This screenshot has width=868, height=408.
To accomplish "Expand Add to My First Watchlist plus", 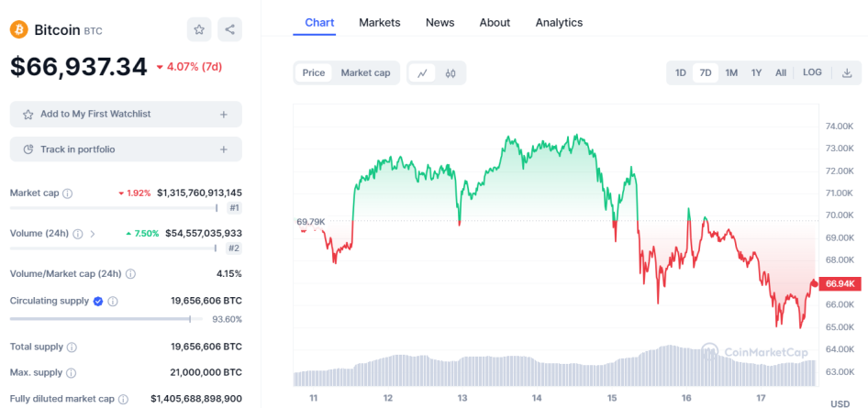I will (224, 115).
